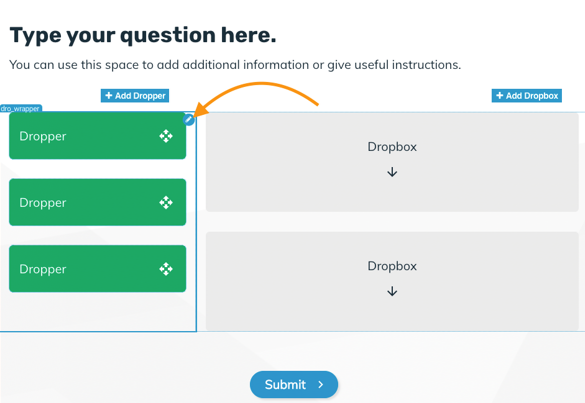Click the plus icon on Add Dropbox
The height and width of the screenshot is (403, 585).
pyautogui.click(x=500, y=96)
